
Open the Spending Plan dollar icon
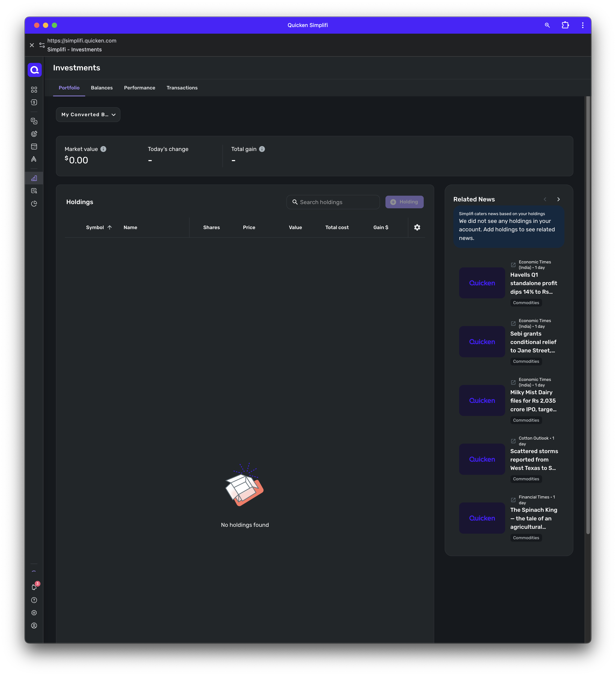point(34,102)
